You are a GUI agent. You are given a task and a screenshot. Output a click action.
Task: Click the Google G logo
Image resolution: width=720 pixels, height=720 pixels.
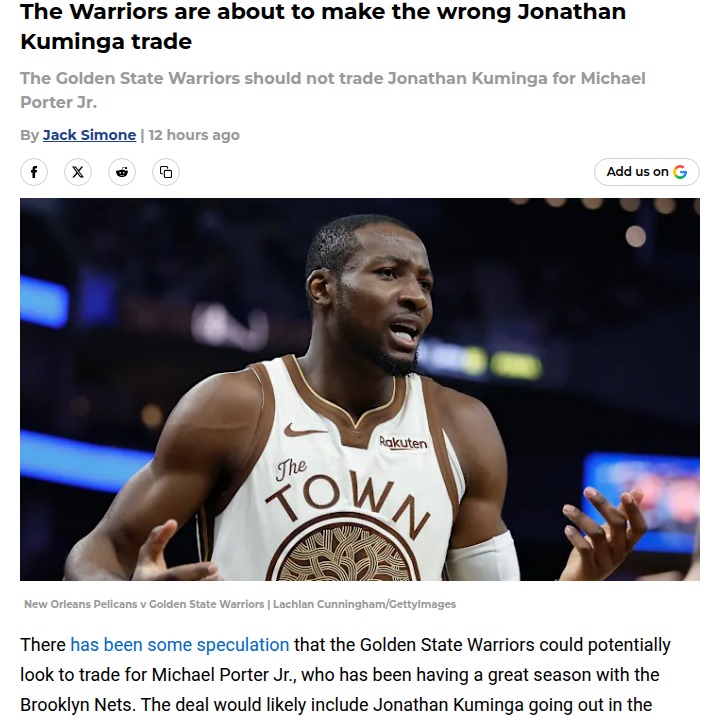[x=680, y=172]
